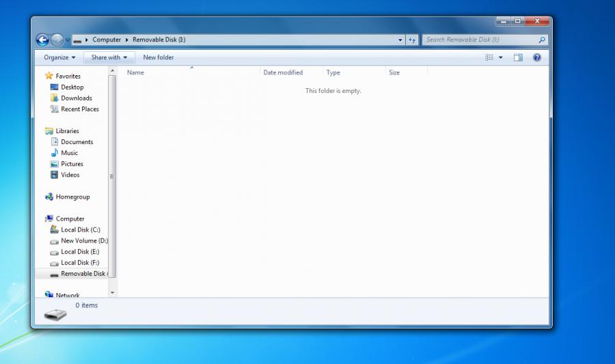Click navigation pane scroll down arrow

(x=112, y=292)
